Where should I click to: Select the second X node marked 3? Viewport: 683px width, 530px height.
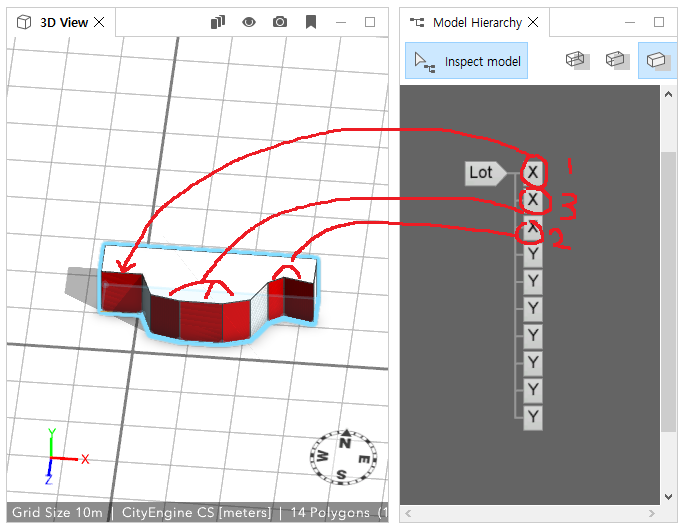(534, 200)
